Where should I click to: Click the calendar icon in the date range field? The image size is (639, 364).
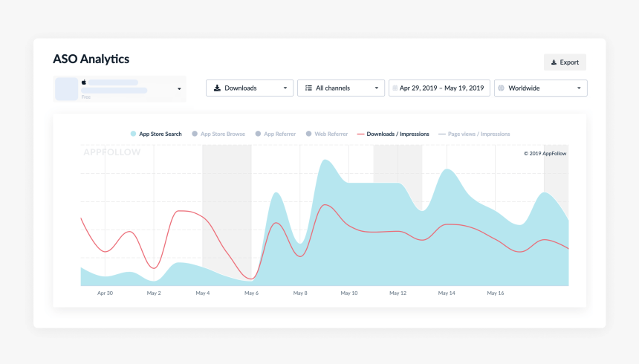point(395,88)
